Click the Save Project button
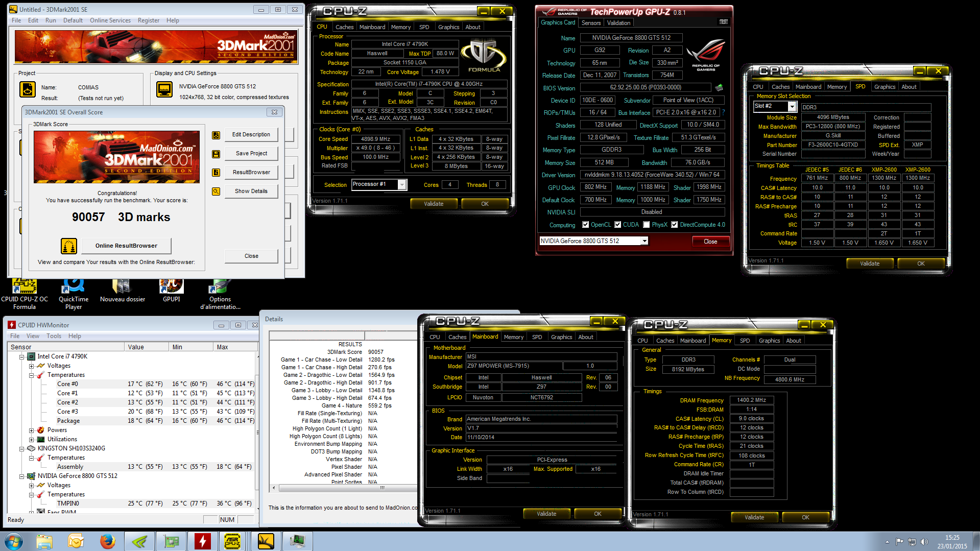The height and width of the screenshot is (551, 980). click(251, 154)
